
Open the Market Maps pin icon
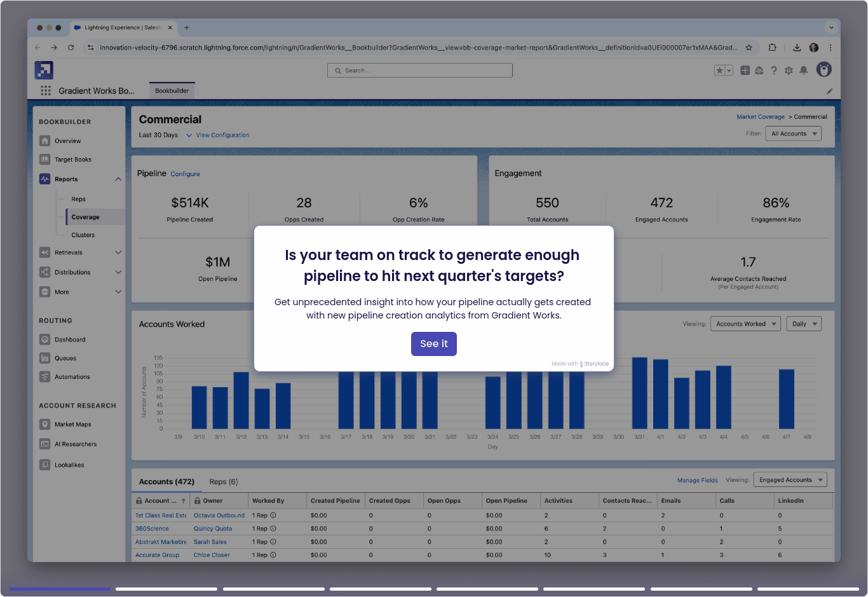click(x=44, y=424)
